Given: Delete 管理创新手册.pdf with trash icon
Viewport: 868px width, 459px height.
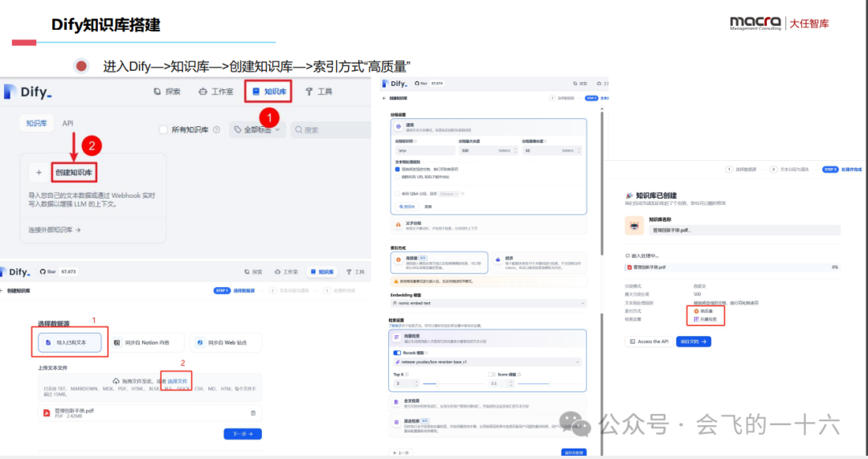Looking at the screenshot, I should click(x=253, y=413).
